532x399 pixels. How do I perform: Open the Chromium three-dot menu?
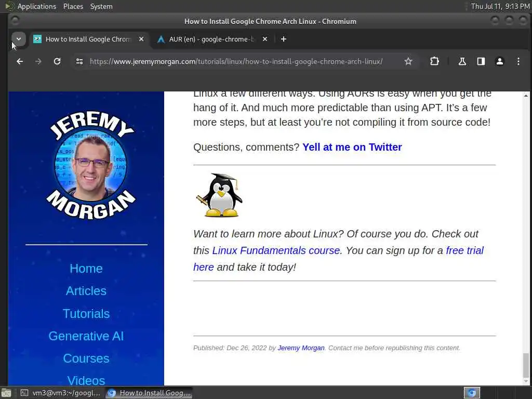click(x=518, y=61)
